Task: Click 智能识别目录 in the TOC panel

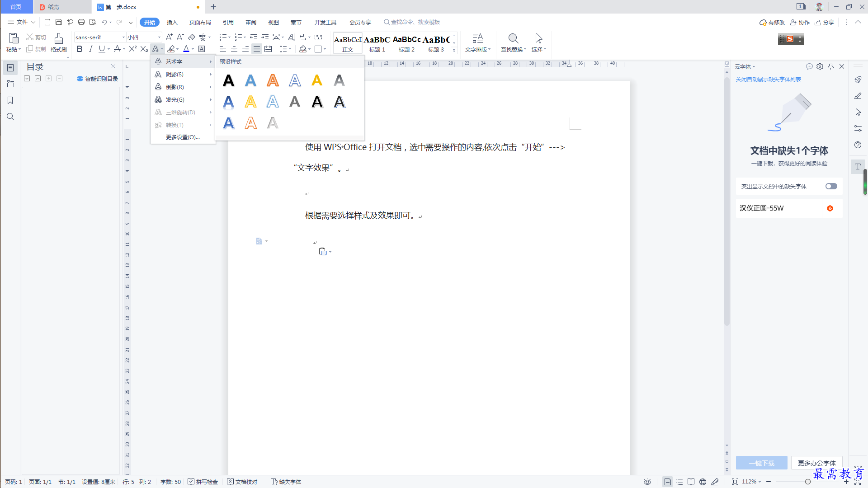Action: point(98,79)
